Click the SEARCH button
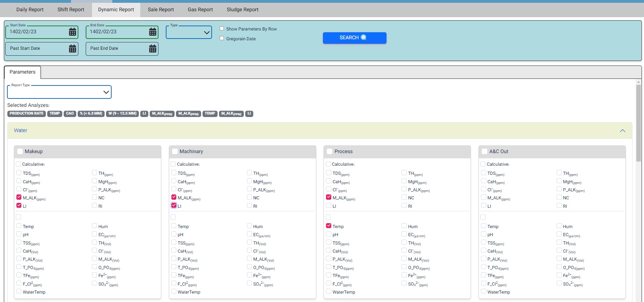This screenshot has width=644, height=302. 354,38
